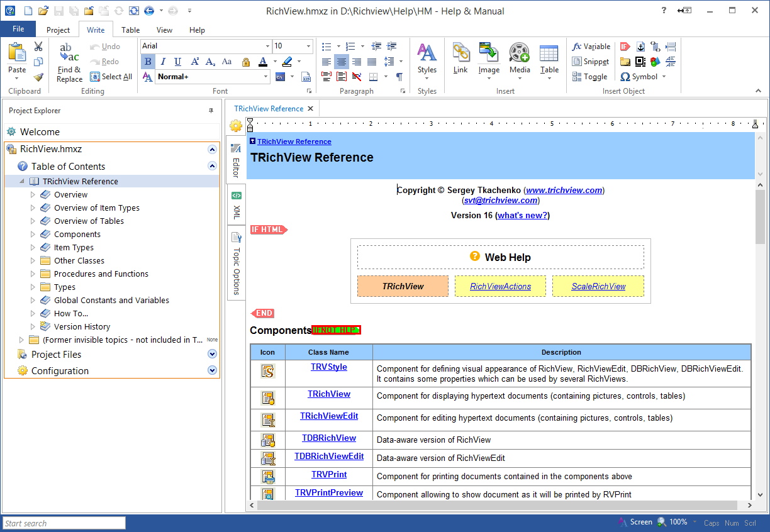Follow the www.trichview.com hyperlink
Viewport: 770px width, 532px height.
[x=564, y=190]
